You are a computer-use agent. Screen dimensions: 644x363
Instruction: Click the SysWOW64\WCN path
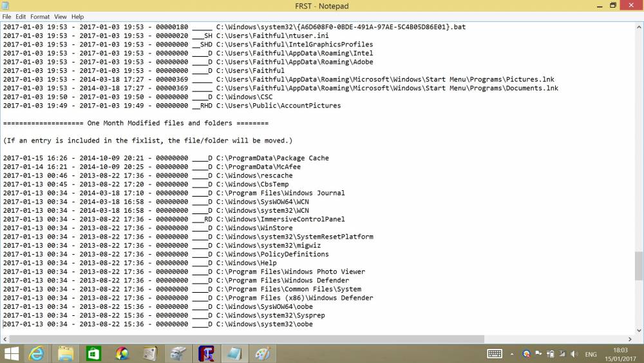point(263,202)
